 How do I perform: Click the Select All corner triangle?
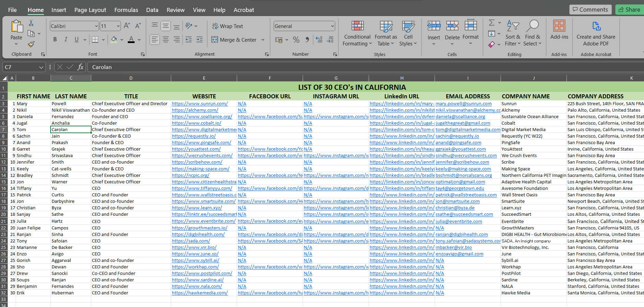tap(4, 78)
